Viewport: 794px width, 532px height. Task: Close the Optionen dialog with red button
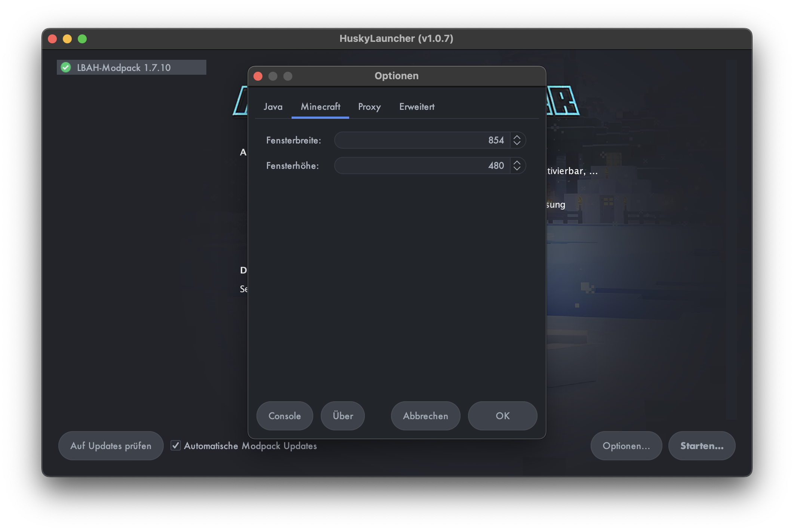click(258, 76)
